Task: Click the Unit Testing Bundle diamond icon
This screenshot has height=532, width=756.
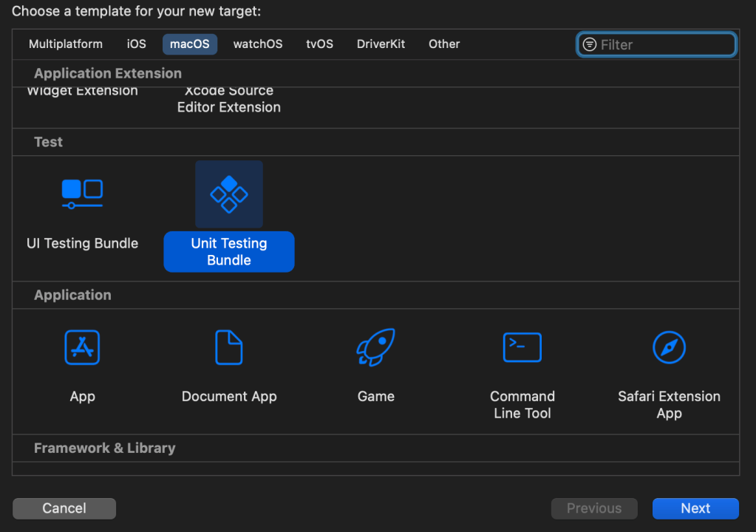Action: click(x=229, y=194)
